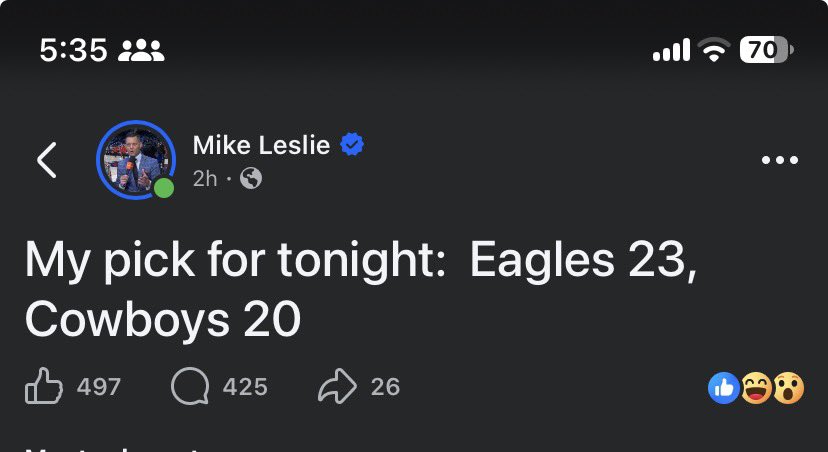Open Mike Leslie's profile picture
Viewport: 828px width, 452px height.
tap(136, 160)
